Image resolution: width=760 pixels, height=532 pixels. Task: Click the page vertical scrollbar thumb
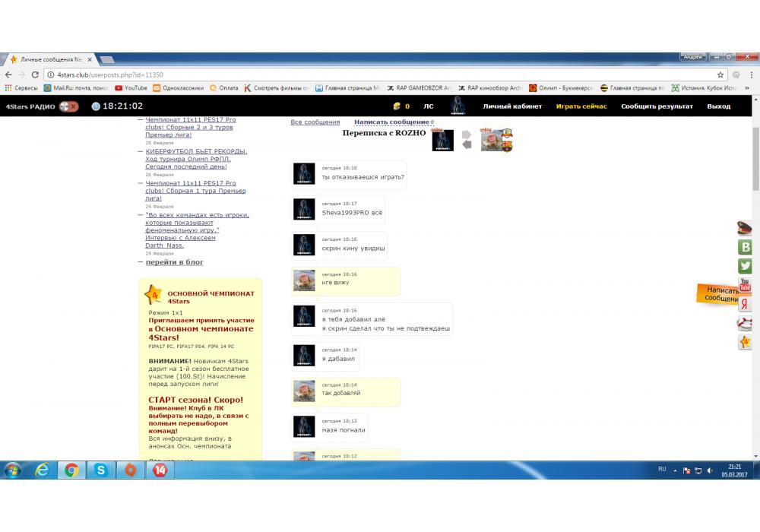(755, 160)
